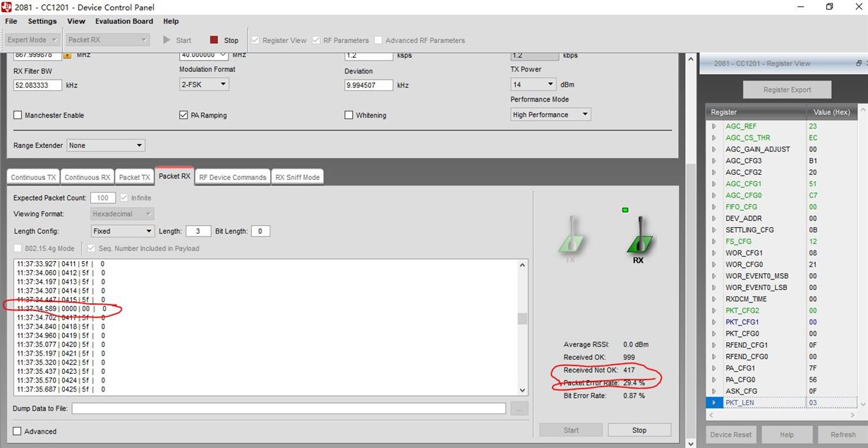
Task: Toggle the Advanced checkbox
Action: [x=17, y=431]
